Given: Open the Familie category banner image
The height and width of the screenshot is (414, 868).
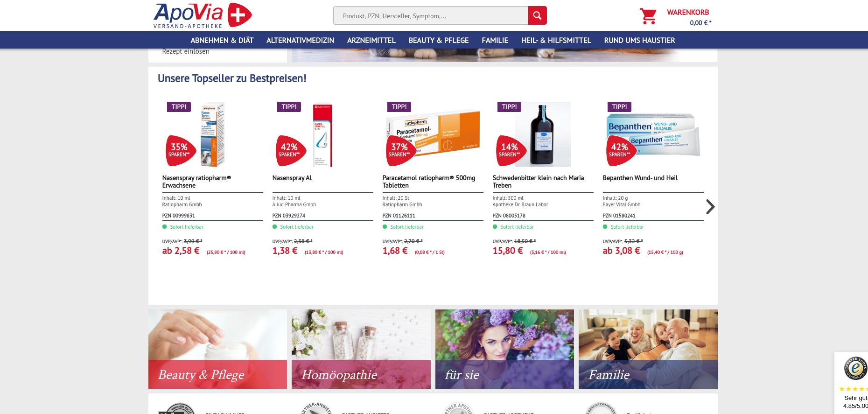Looking at the screenshot, I should click(x=648, y=349).
